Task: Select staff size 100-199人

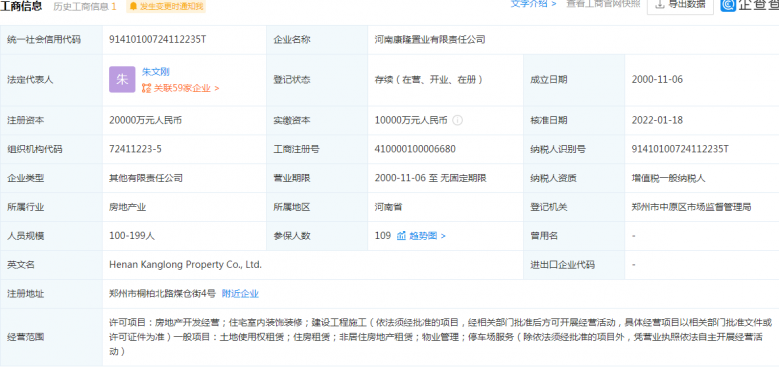Action: 132,236
